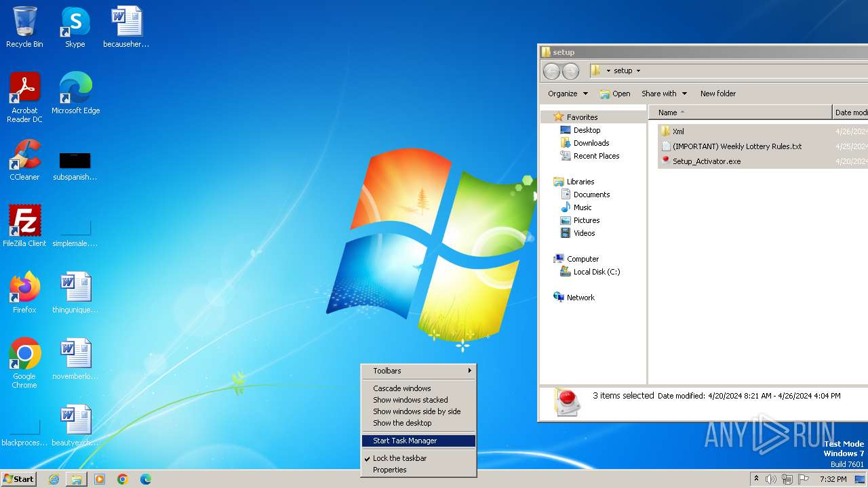The width and height of the screenshot is (868, 488).
Task: Click the taskbar clock 7:32 PM
Action: (833, 479)
